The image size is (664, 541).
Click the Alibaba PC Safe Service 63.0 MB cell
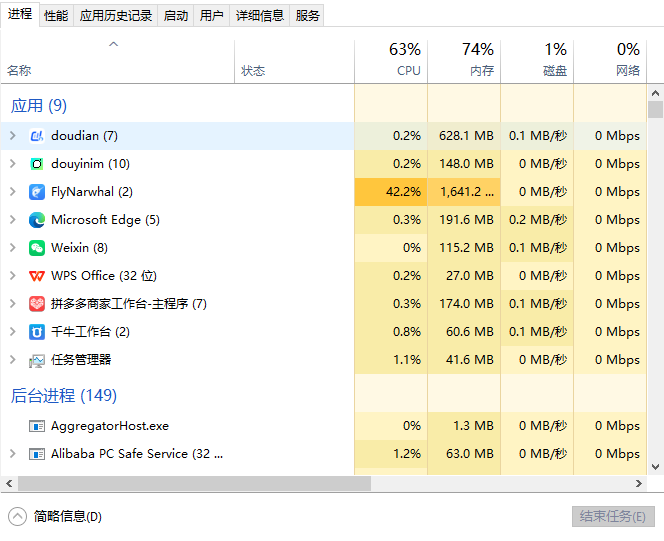pos(464,454)
